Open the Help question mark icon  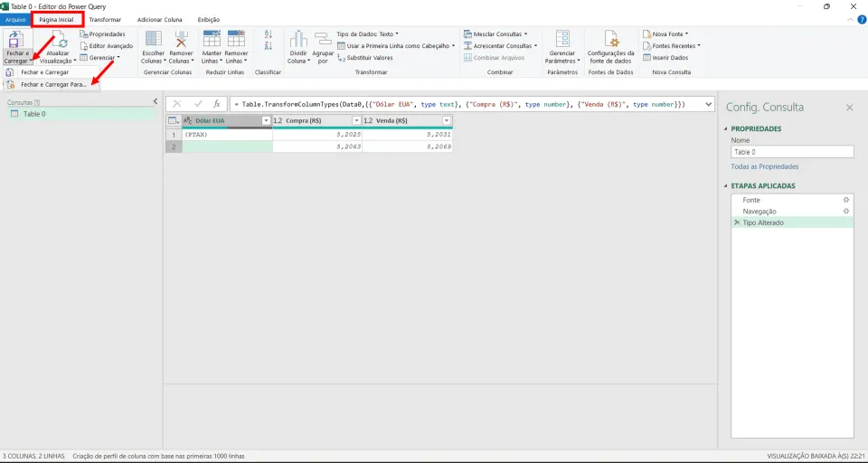pos(862,19)
